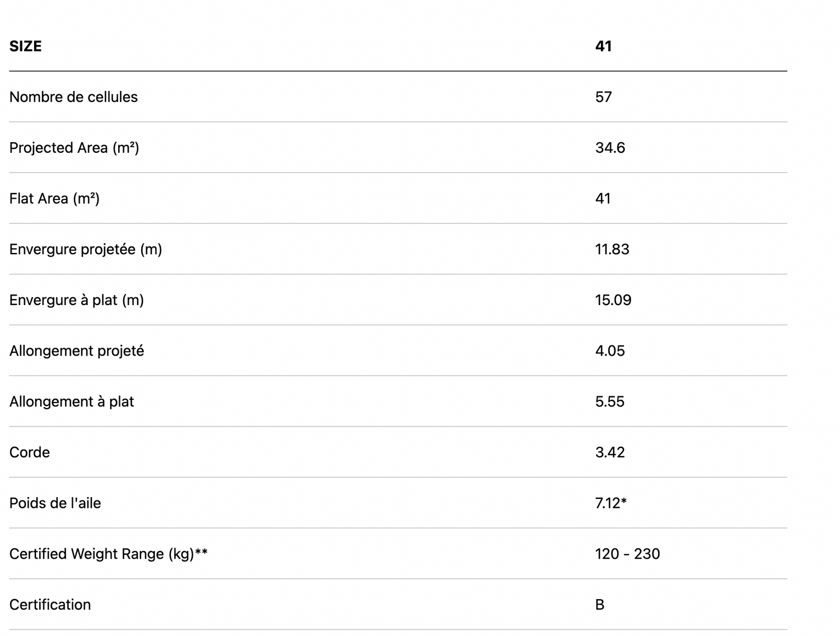The height and width of the screenshot is (636, 840).
Task: Click the Flat Area (m²) label
Action: [x=54, y=199]
